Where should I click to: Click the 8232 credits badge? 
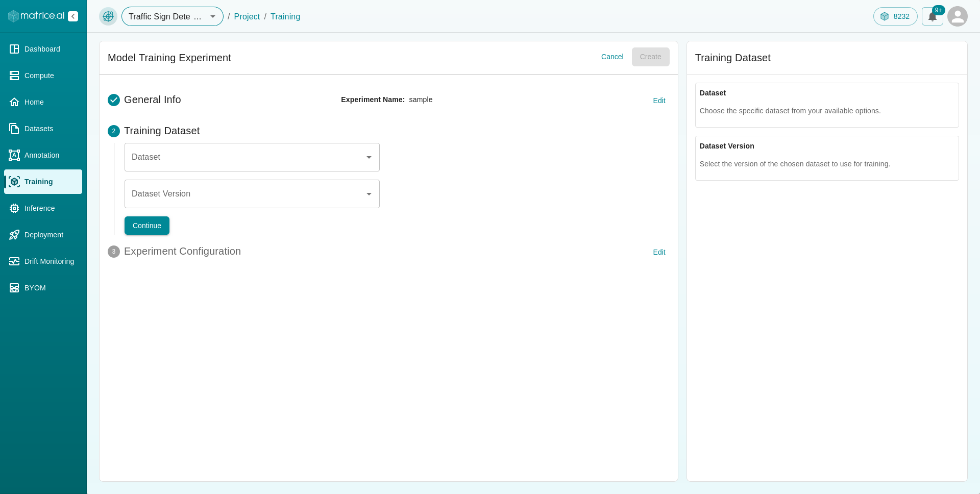895,16
